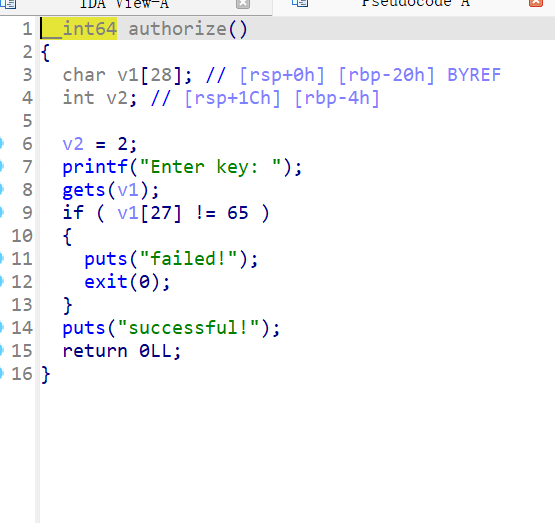Viewport: 555px width, 523px height.
Task: Click the v1[27] expression in if condition
Action: tap(149, 213)
